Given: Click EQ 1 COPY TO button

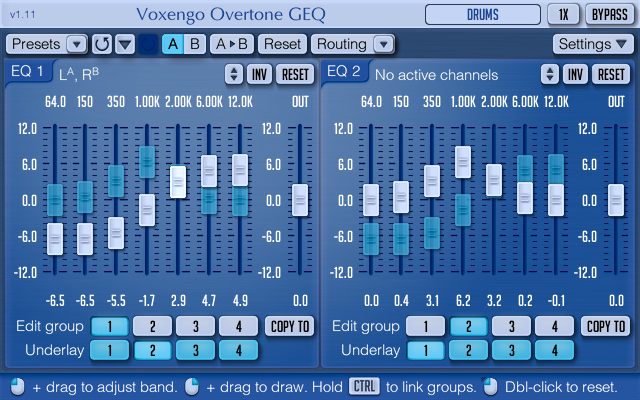Looking at the screenshot, I should (x=290, y=326).
